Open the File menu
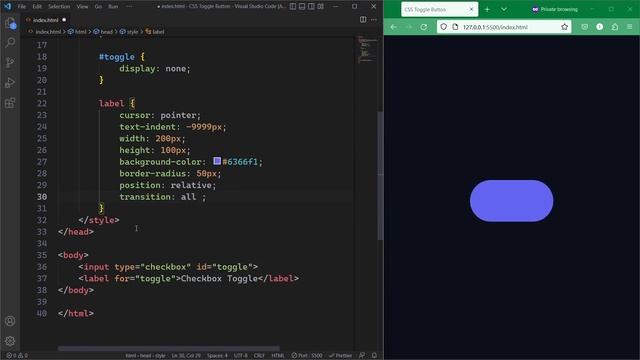This screenshot has width=640, height=360. pos(22,7)
